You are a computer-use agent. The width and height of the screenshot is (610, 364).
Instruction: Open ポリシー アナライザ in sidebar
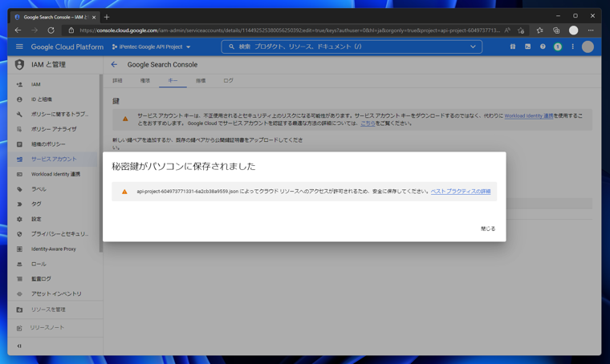(x=54, y=129)
